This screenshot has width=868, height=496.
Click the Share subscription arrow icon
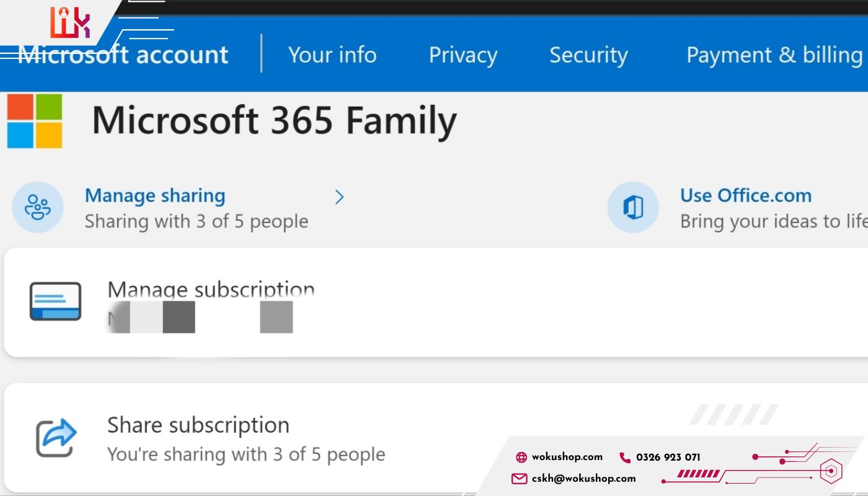56,438
